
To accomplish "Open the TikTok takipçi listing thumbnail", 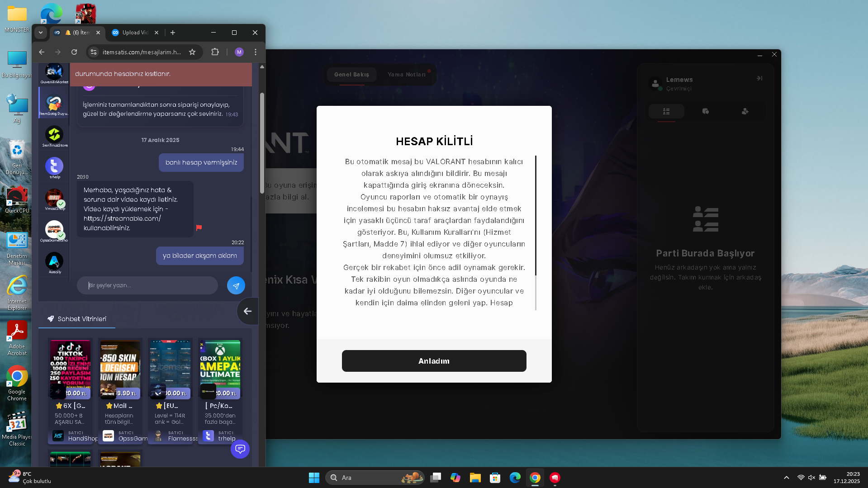I will [x=70, y=369].
